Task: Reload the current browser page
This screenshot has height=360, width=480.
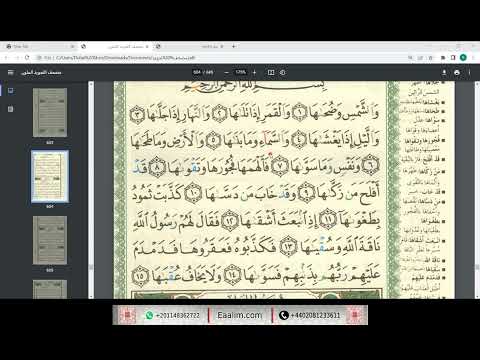Action: pyautogui.click(x=27, y=58)
